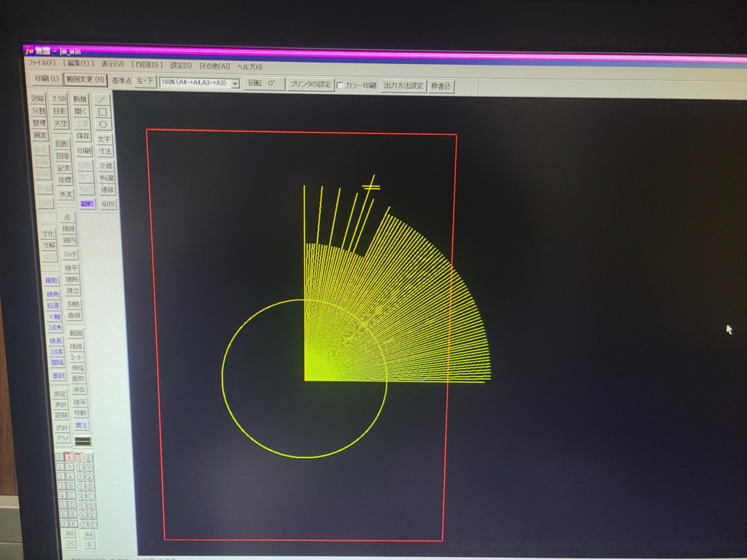Open the print scale 100% dropdown
The height and width of the screenshot is (560, 747).
[x=235, y=84]
